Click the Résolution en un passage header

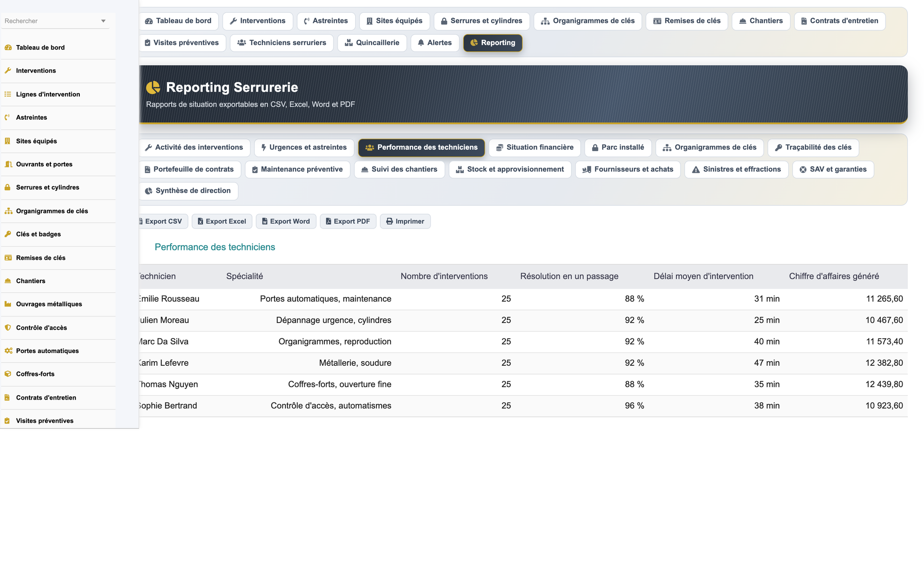pos(569,276)
